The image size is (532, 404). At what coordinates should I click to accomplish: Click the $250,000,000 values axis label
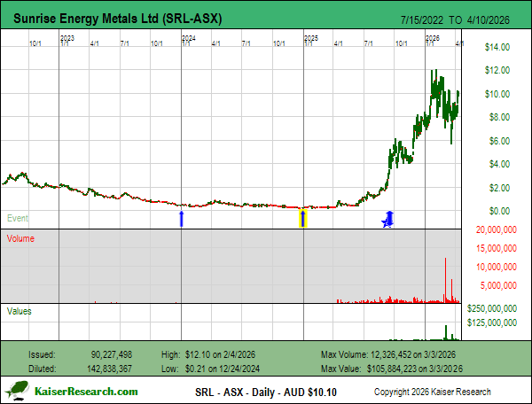(492, 308)
